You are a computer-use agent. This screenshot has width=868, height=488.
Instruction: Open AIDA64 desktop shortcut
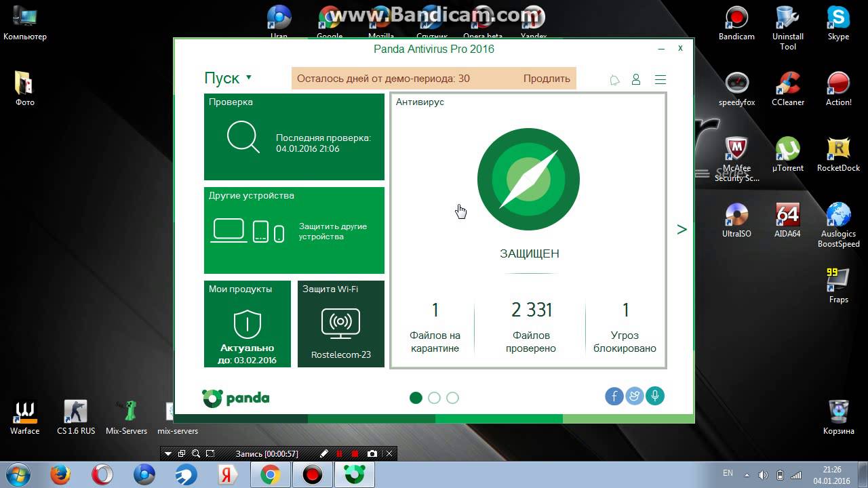pyautogui.click(x=788, y=220)
